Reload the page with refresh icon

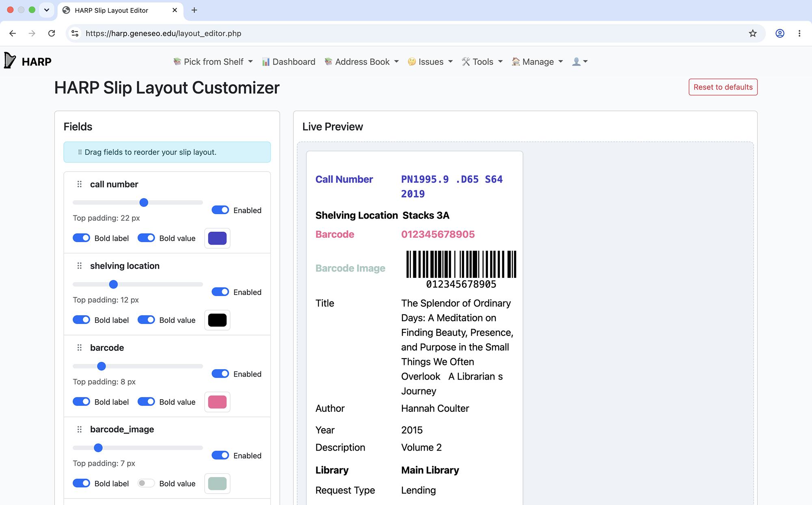click(52, 33)
